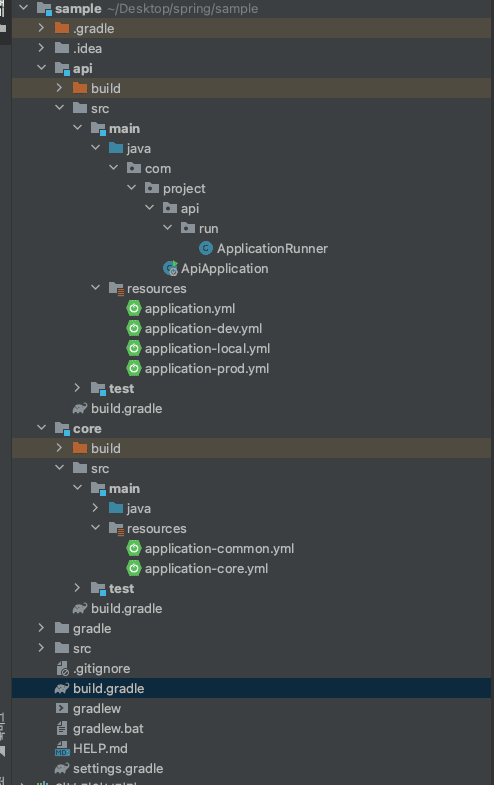Expand the java folder chevron under core
The width and height of the screenshot is (494, 785).
96,508
